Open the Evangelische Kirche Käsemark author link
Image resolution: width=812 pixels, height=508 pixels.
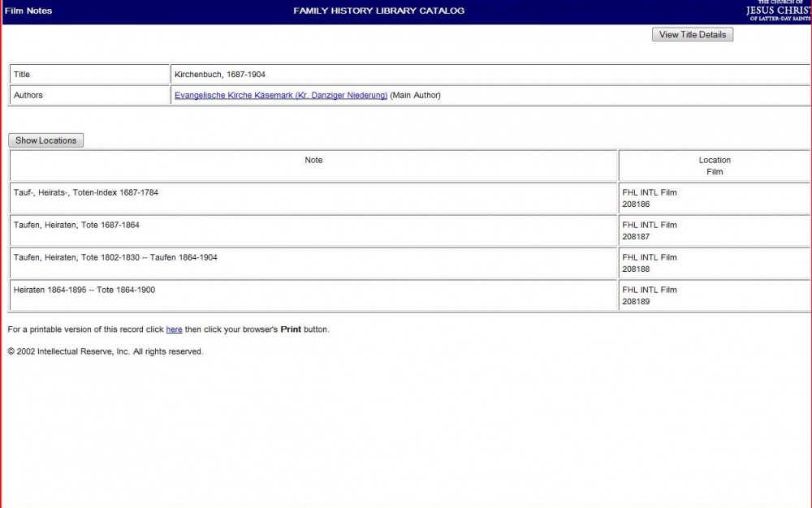(280, 95)
